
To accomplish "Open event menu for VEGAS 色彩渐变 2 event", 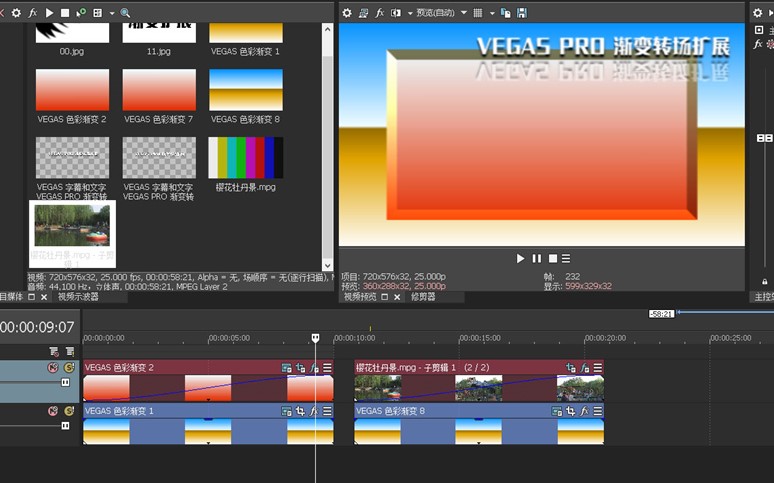I will tap(327, 368).
